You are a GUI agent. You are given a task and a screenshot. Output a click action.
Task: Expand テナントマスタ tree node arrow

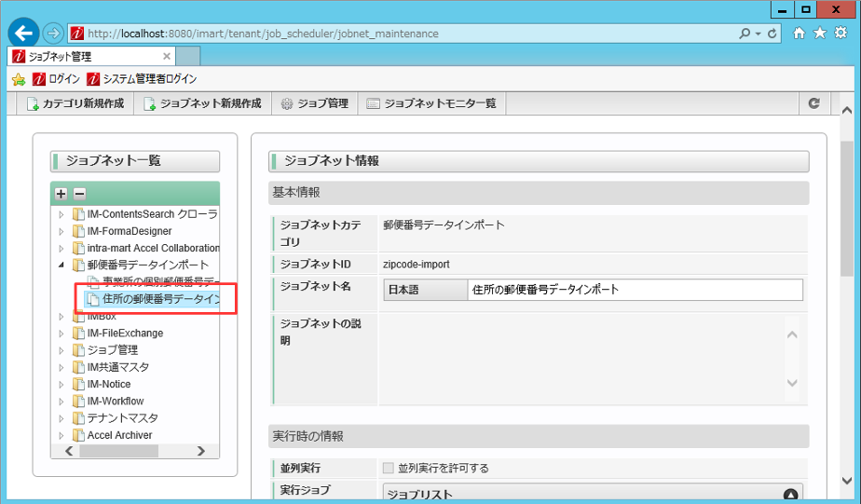61,418
